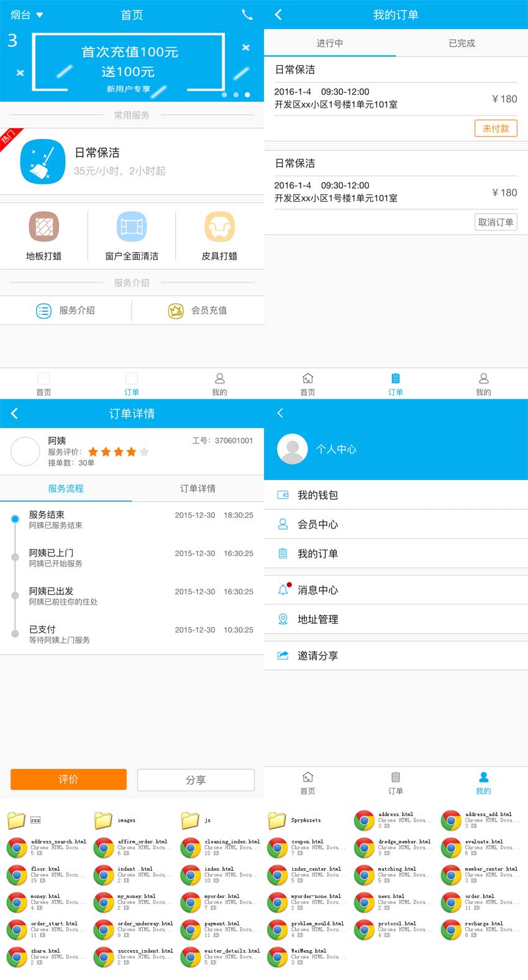
Task: Open 邀请分享 share entry
Action: 317,656
